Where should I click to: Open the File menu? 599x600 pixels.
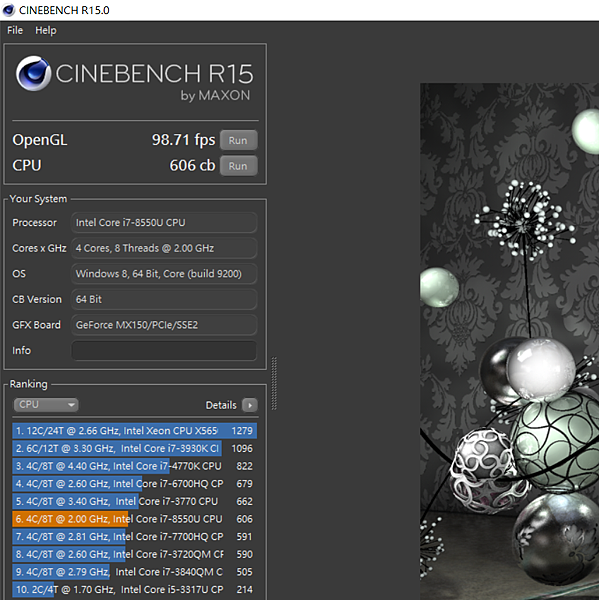(x=15, y=30)
